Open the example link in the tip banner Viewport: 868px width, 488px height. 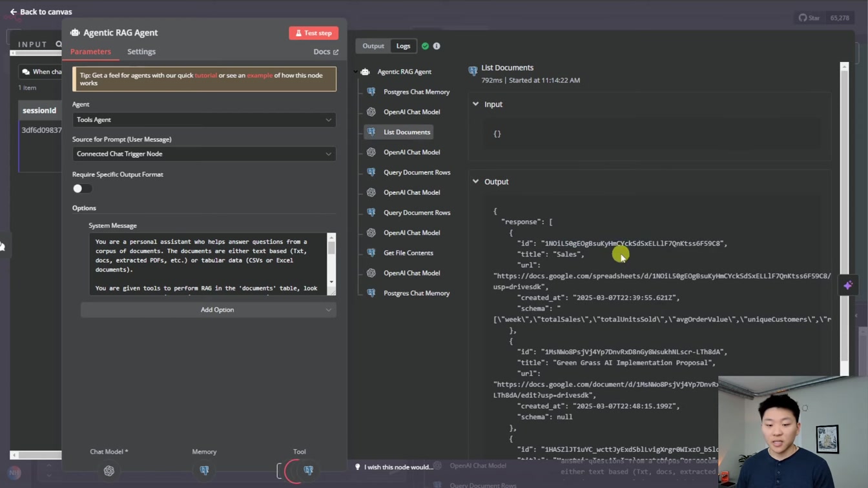coord(260,76)
